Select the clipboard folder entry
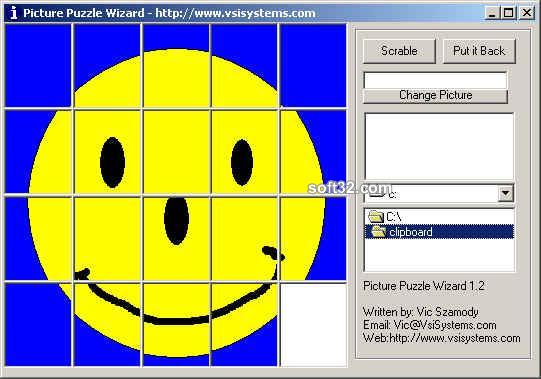541x379 pixels. 439,232
